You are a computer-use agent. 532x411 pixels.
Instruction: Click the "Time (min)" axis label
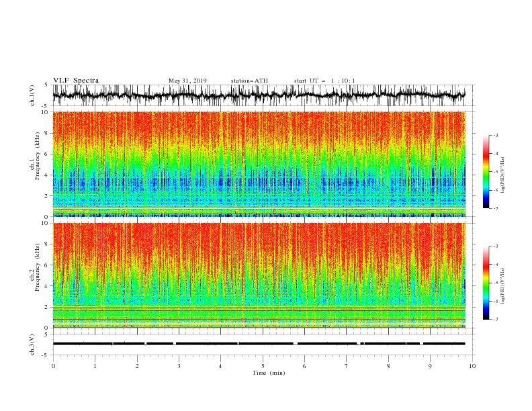coord(269,373)
